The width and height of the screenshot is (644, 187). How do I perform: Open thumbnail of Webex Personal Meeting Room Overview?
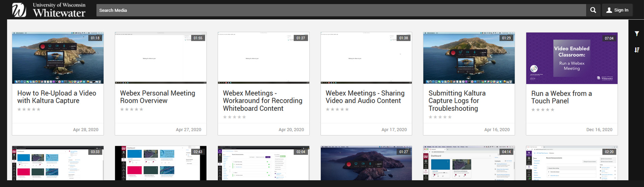pyautogui.click(x=161, y=58)
